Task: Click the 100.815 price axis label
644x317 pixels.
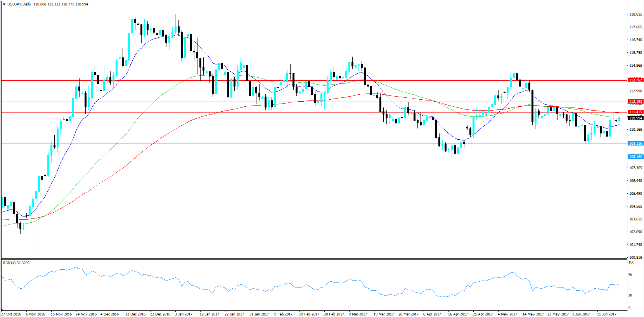Action: tap(635, 258)
